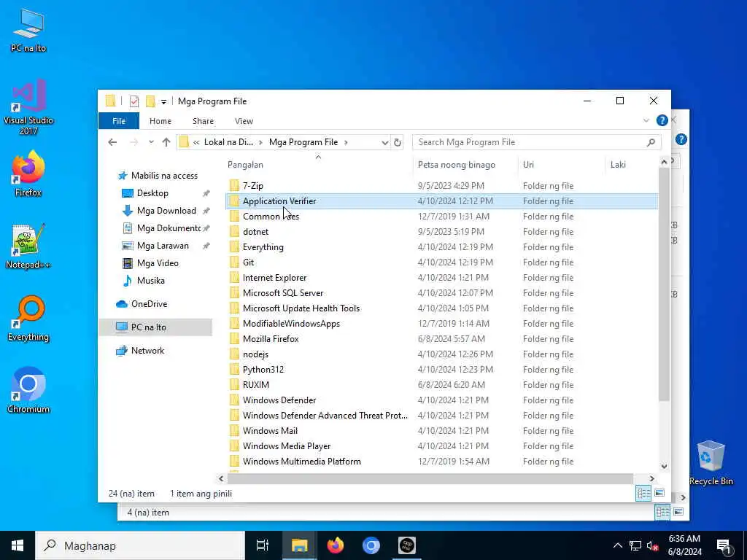The width and height of the screenshot is (747, 560).
Task: Select 'Mga Video' in navigation pane
Action: point(158,262)
